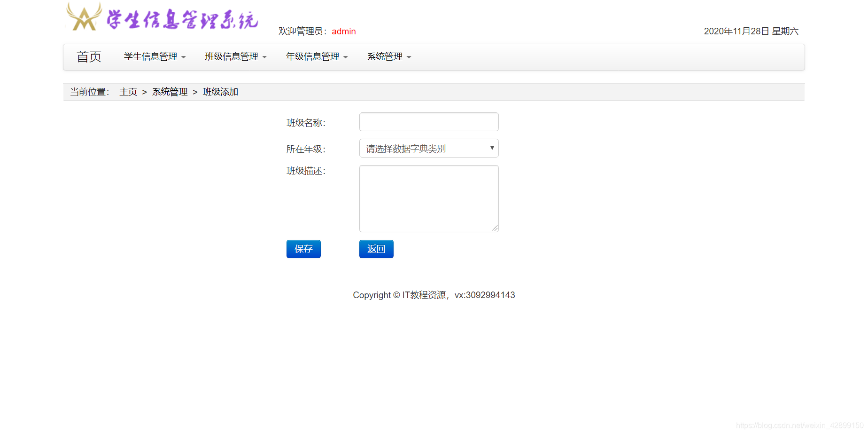
Task: Click the textarea resize handle corner
Action: coord(495,228)
